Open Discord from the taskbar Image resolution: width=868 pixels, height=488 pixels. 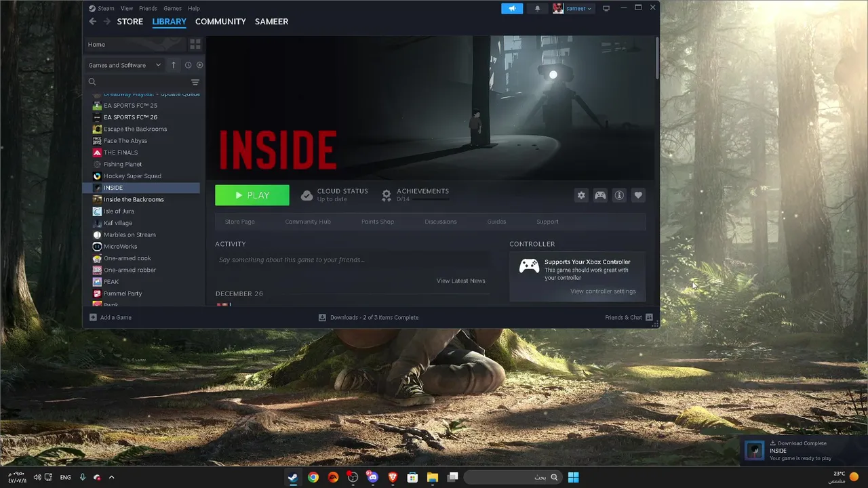point(372,477)
